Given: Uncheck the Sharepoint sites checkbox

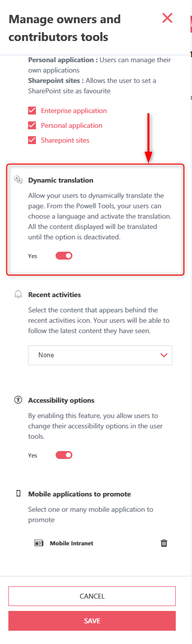Looking at the screenshot, I should pos(32,140).
